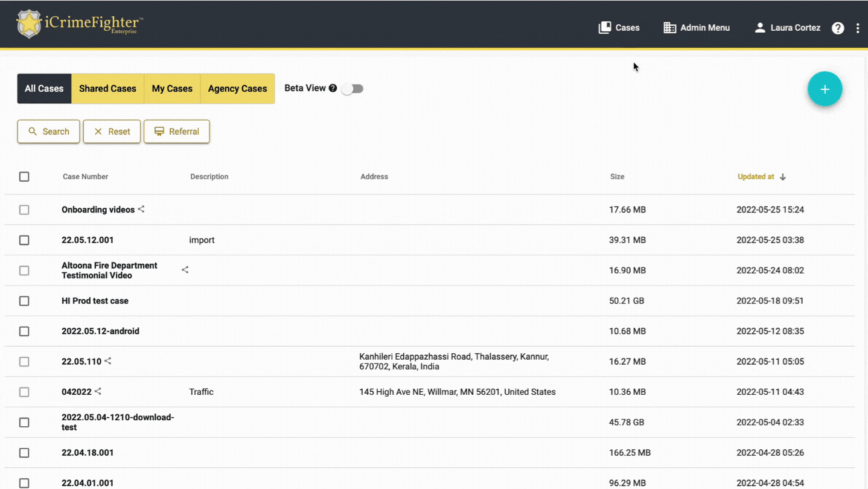This screenshot has width=868, height=489.
Task: Switch to the Agency Cases tab
Action: [237, 89]
